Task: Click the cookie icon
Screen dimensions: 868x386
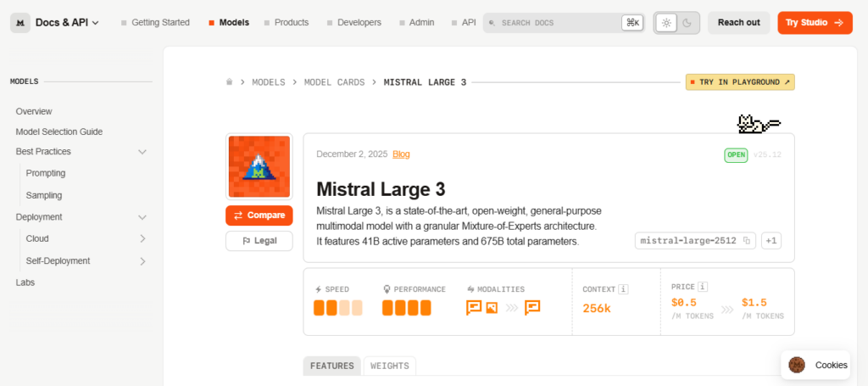Action: pos(797,365)
